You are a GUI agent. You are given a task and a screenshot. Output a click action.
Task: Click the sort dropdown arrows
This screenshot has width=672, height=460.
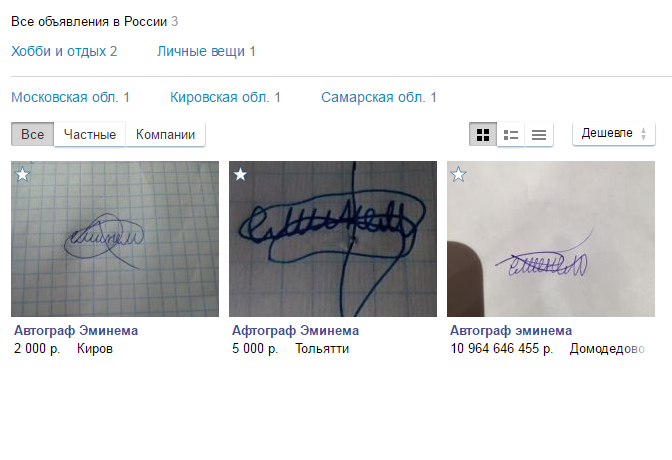643,134
